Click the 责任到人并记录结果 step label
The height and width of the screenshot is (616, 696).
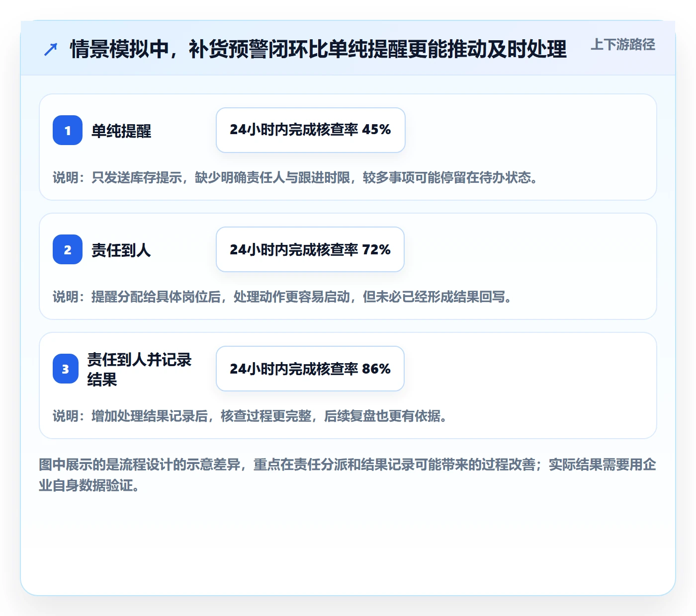pos(139,369)
